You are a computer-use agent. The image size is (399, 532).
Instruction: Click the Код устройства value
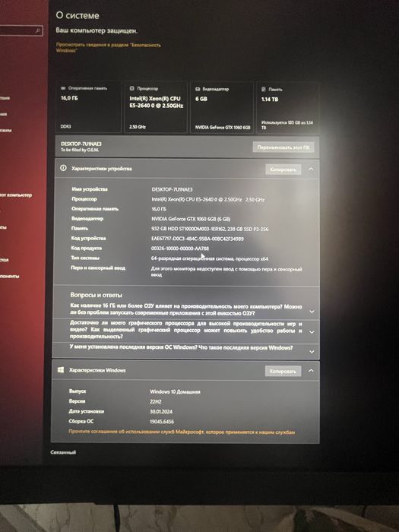[x=197, y=239]
